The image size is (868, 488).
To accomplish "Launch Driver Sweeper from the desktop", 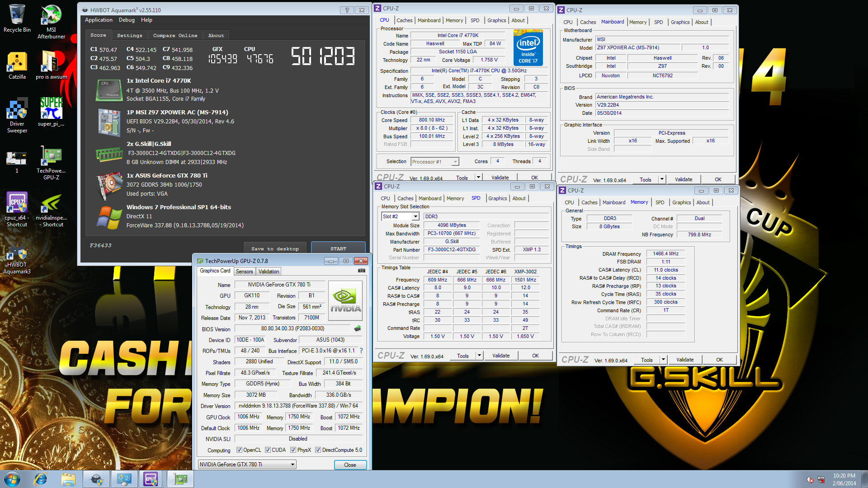I will point(17,115).
